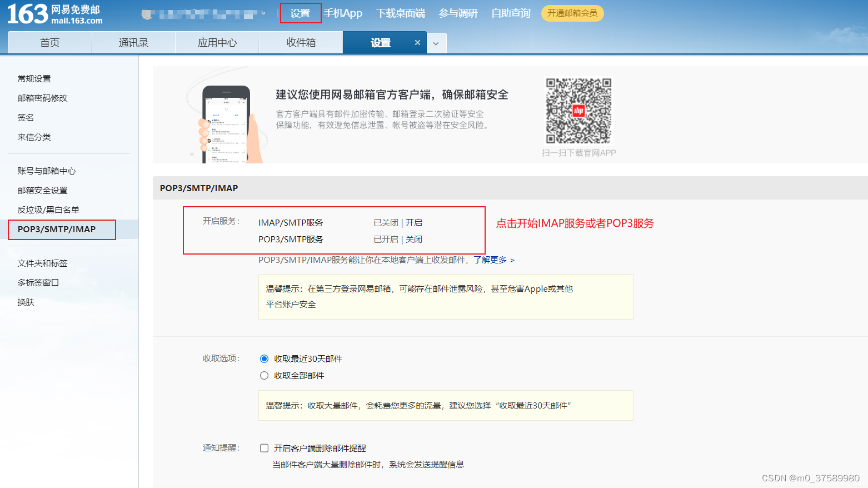Switch to the 收件箱 tab

click(301, 42)
